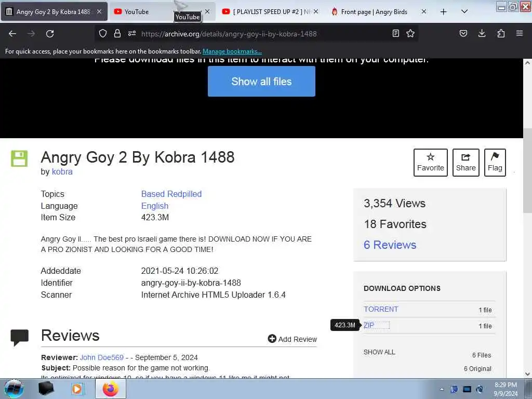Viewport: 532px width, 399px height.
Task: Open the Firefox hamburger menu
Action: point(520,33)
